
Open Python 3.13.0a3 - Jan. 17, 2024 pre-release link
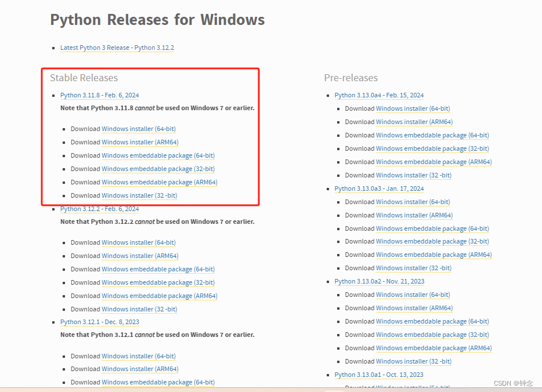[379, 189]
